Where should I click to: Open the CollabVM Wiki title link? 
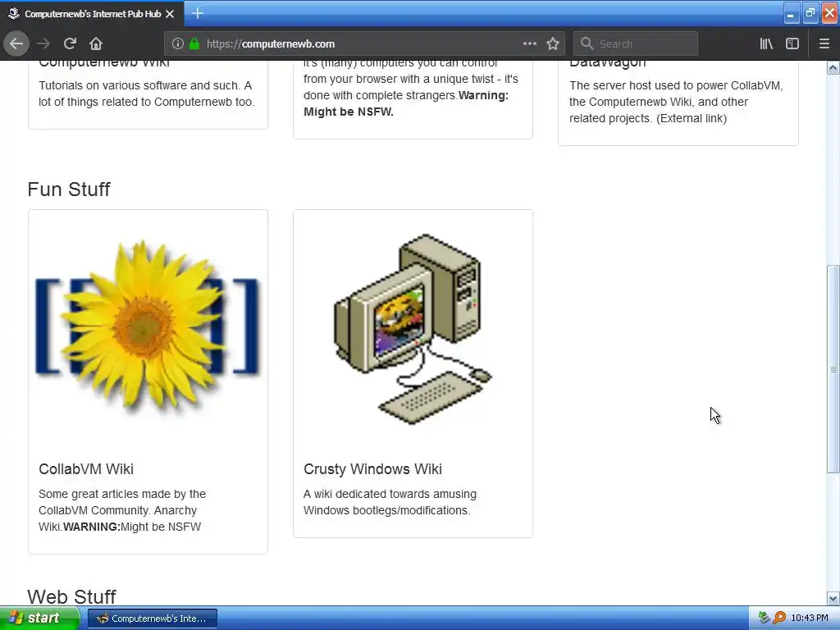click(x=85, y=468)
